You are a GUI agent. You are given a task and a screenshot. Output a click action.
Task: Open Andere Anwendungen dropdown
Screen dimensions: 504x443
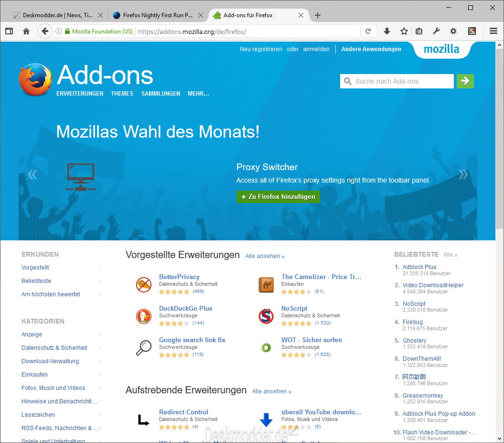coord(371,49)
